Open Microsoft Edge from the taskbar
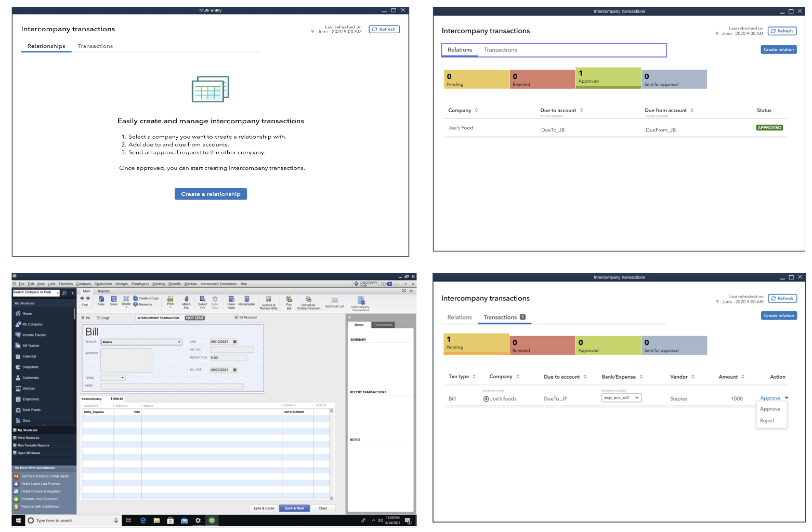The height and width of the screenshot is (532, 812). 143,521
